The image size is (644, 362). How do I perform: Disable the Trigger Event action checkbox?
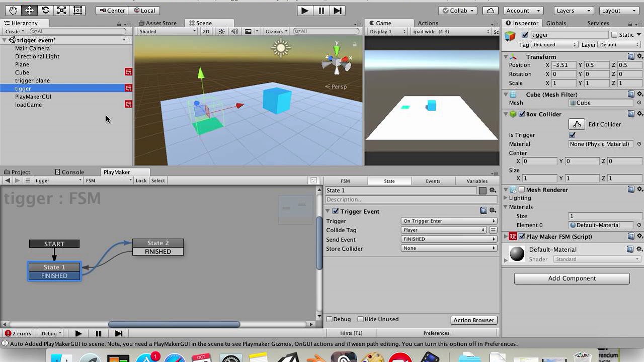336,211
